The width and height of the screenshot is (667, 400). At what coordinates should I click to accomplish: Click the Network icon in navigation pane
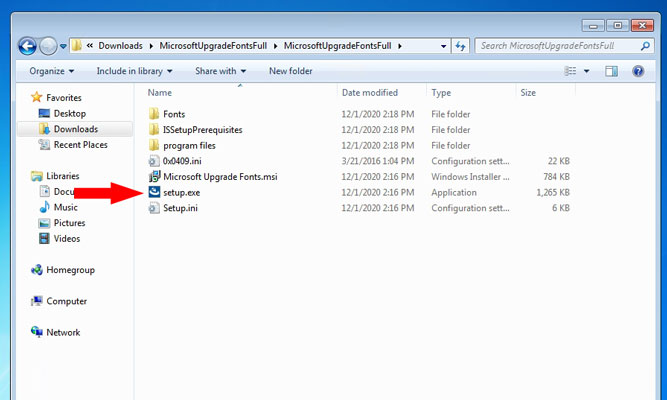[x=37, y=332]
